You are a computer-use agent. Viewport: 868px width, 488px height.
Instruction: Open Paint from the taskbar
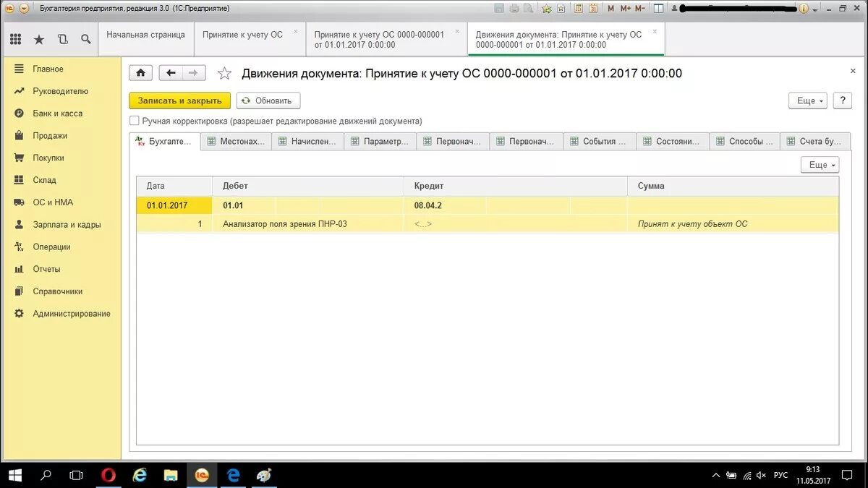pyautogui.click(x=264, y=475)
